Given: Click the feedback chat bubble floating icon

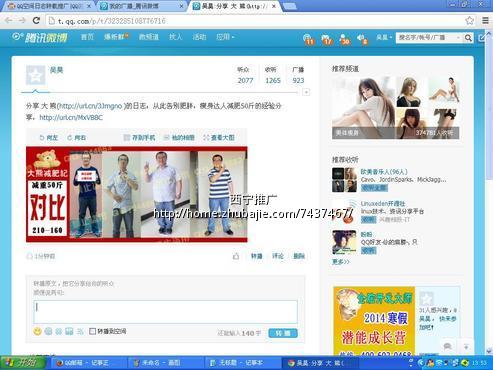Looking at the screenshot, I should pos(448,347).
